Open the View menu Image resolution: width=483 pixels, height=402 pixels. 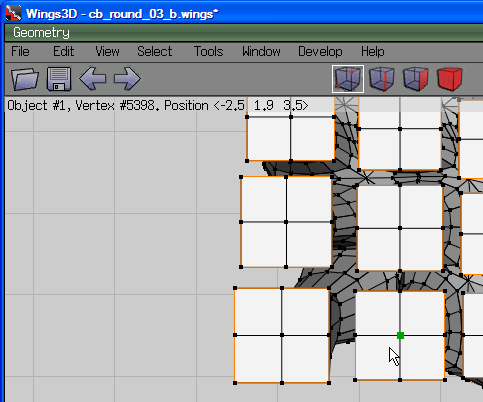pyautogui.click(x=107, y=52)
